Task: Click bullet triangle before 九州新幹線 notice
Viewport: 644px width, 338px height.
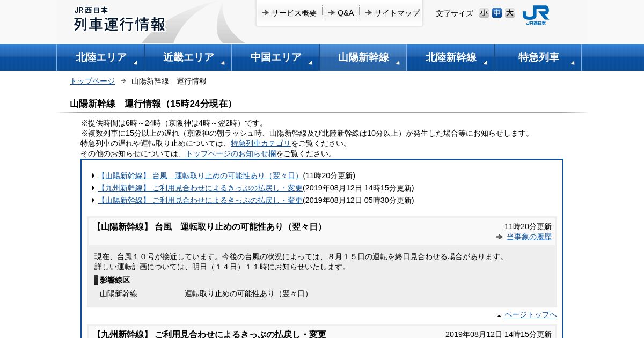Action: pos(93,188)
